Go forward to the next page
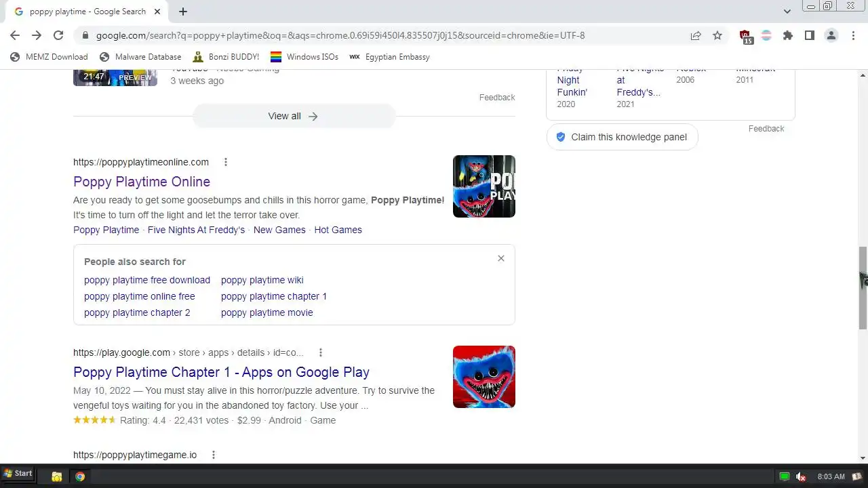 [x=37, y=35]
